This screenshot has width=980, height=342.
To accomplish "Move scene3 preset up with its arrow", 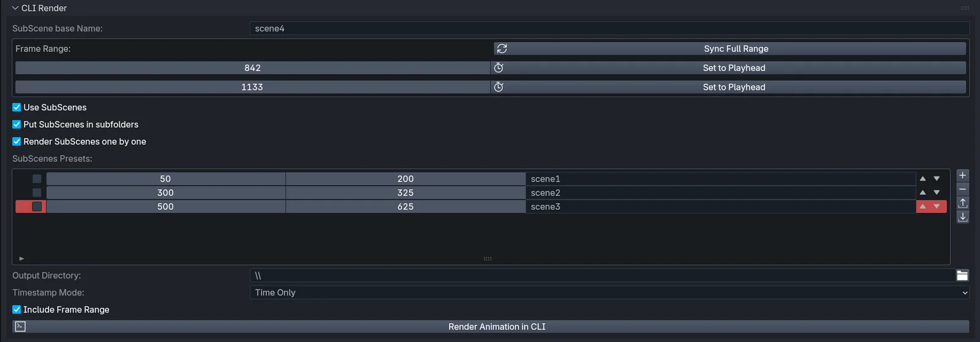I will [922, 207].
